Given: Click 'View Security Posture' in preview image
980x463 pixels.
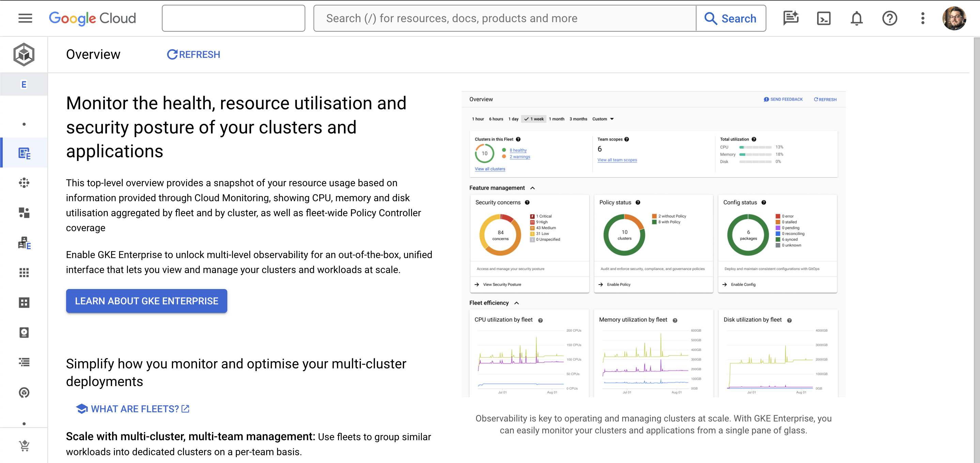Looking at the screenshot, I should click(502, 284).
